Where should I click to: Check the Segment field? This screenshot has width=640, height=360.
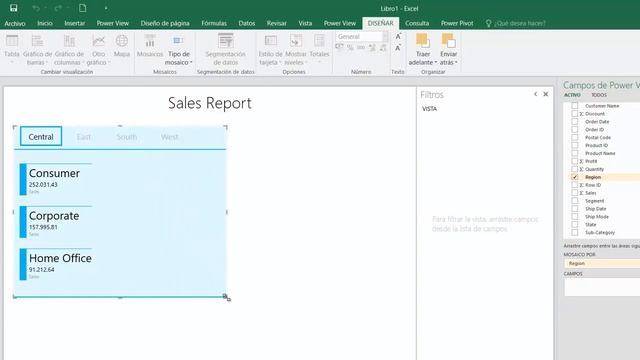tap(575, 201)
